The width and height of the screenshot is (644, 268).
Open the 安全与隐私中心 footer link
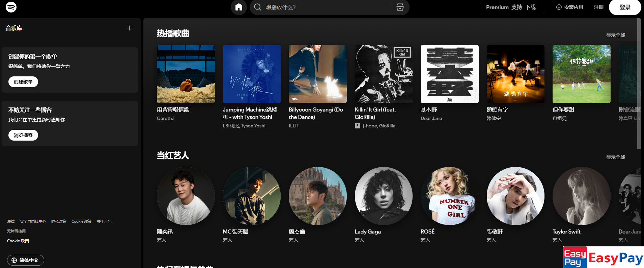pos(33,221)
